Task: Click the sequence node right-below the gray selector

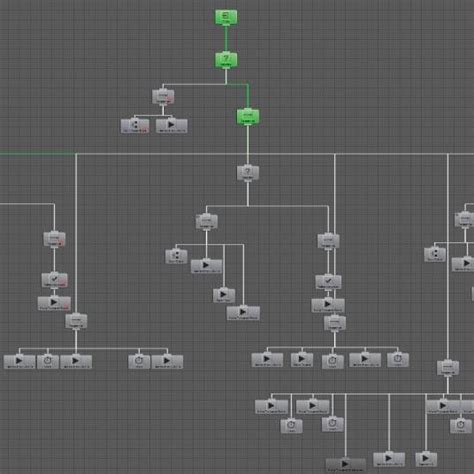Action: click(x=328, y=241)
